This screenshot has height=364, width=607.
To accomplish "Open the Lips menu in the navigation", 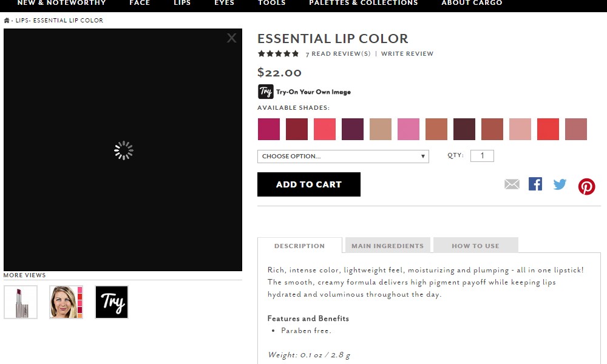I will coord(182,3).
